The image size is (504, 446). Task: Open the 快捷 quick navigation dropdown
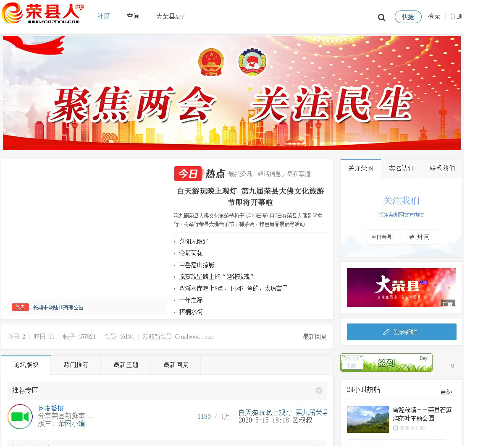point(408,17)
